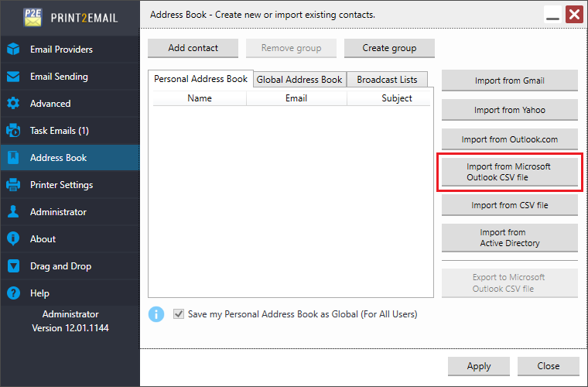Image resolution: width=588 pixels, height=387 pixels.
Task: Click the Printer Settings printer icon
Action: tap(13, 184)
